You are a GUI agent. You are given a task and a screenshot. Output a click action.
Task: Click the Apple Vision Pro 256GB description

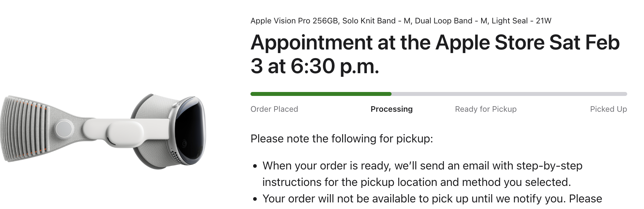294,21
